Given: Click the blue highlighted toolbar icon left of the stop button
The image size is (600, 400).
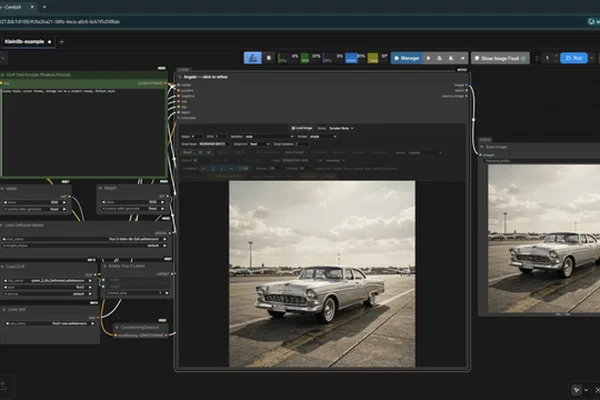Looking at the screenshot, I should (x=253, y=58).
